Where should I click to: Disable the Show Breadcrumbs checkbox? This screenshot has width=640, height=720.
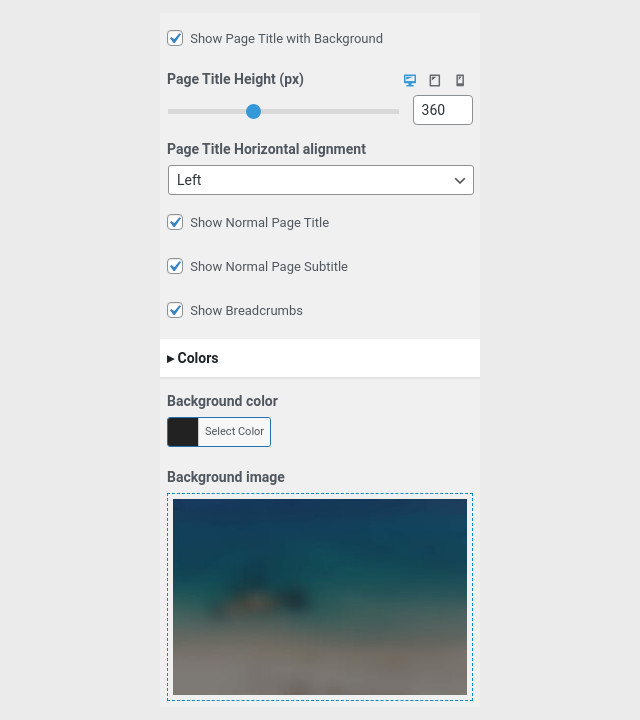point(175,310)
